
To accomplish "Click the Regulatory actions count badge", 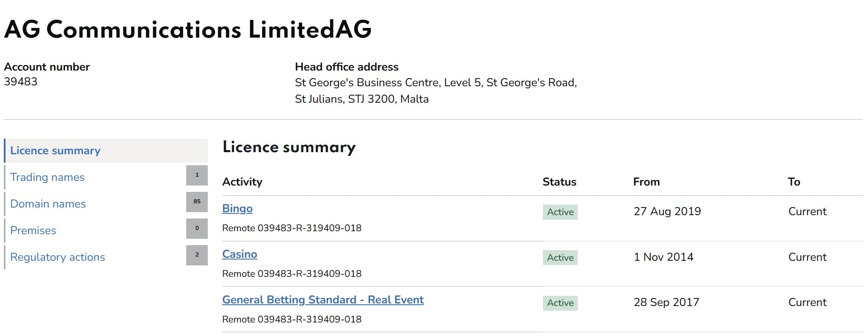I will (x=197, y=255).
